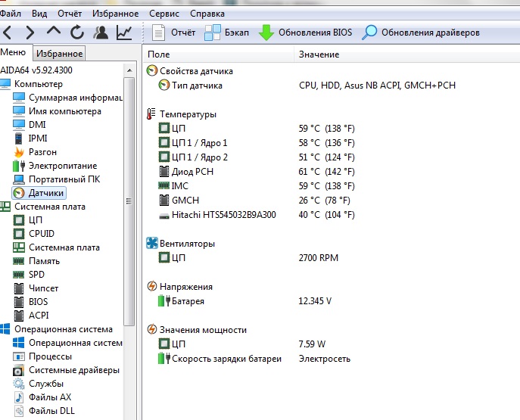Viewport: 520px width, 420px height.
Task: Click the 7.59 W power value
Action: (312, 344)
